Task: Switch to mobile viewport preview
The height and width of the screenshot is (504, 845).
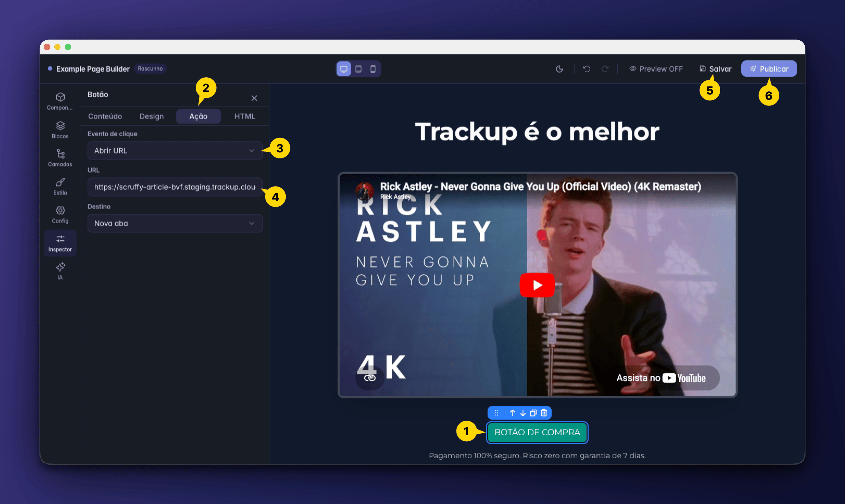Action: pos(373,69)
